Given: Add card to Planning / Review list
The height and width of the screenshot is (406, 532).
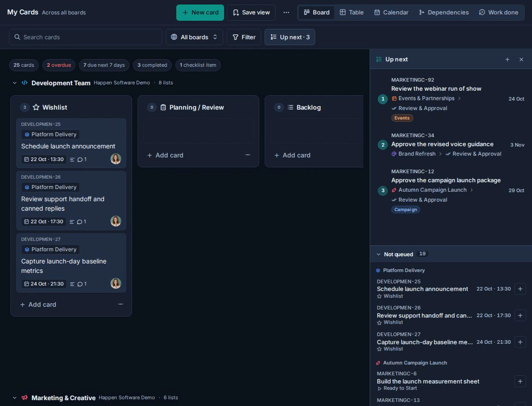Looking at the screenshot, I should (x=165, y=155).
